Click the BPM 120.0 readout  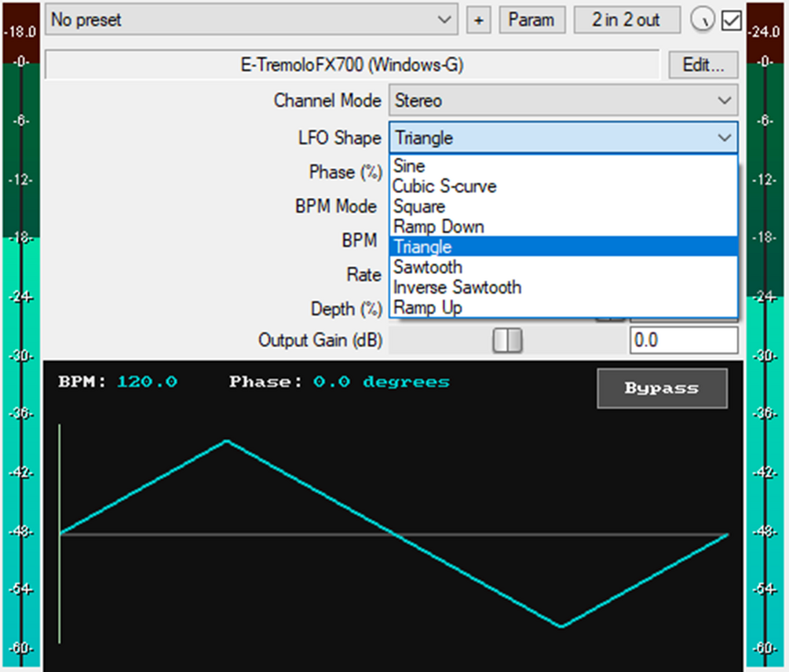coord(118,382)
